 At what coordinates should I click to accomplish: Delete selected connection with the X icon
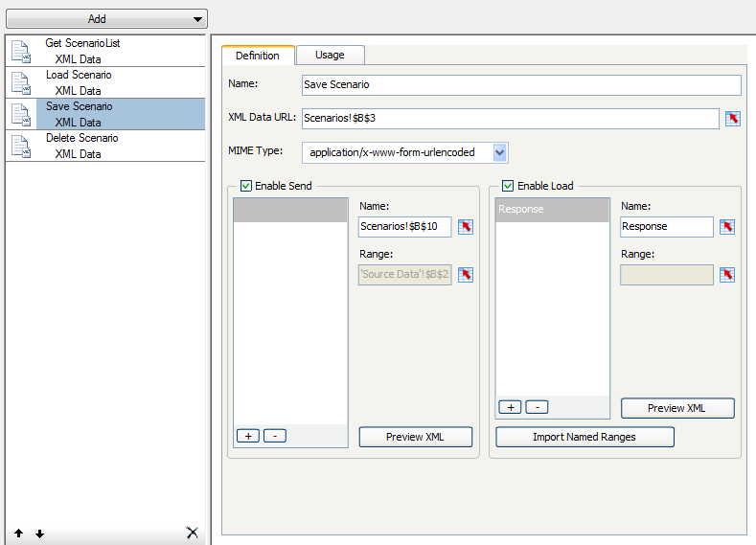pos(192,533)
